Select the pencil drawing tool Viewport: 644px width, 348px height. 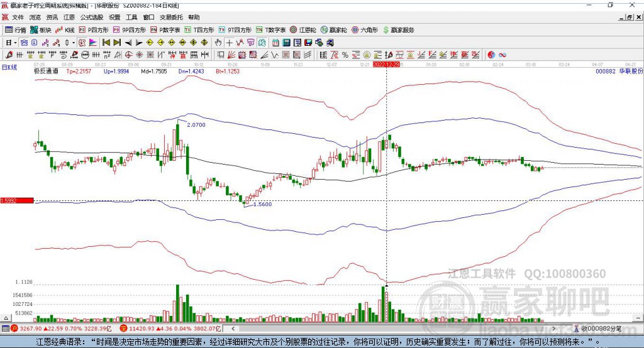pos(8,55)
